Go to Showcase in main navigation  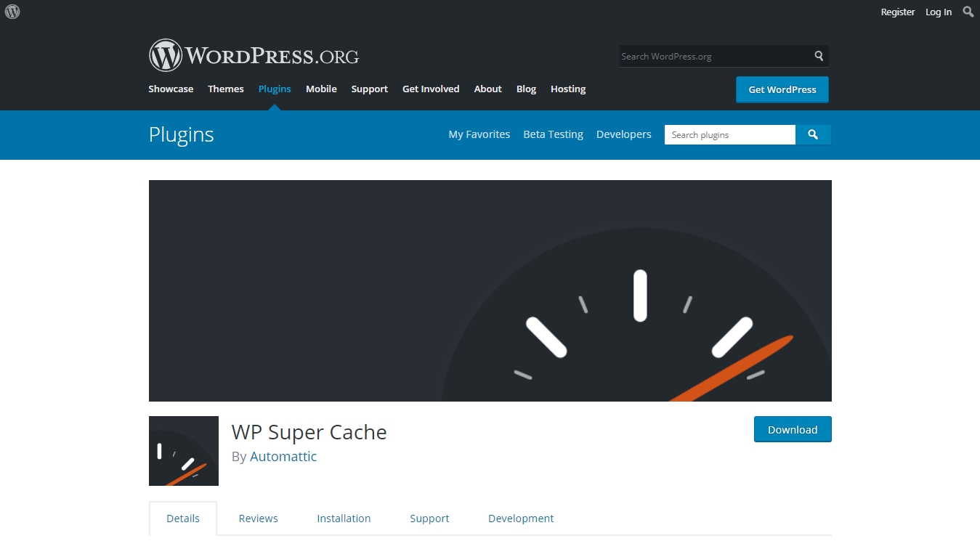click(x=171, y=89)
